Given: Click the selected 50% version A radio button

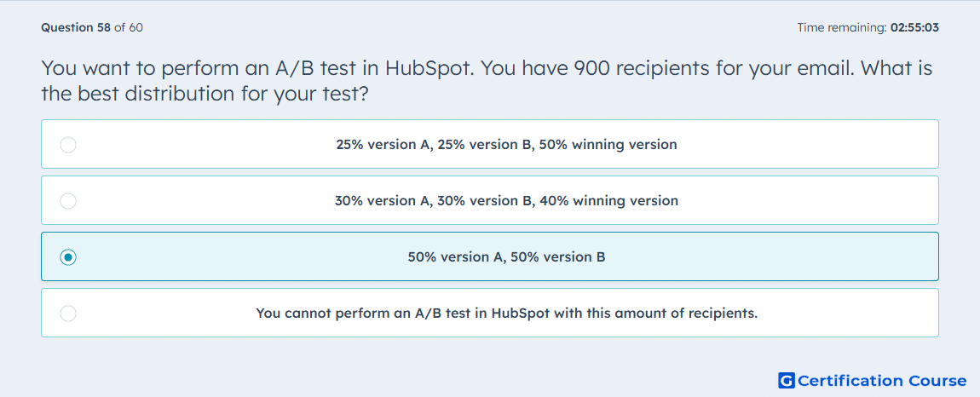Looking at the screenshot, I should pyautogui.click(x=68, y=257).
